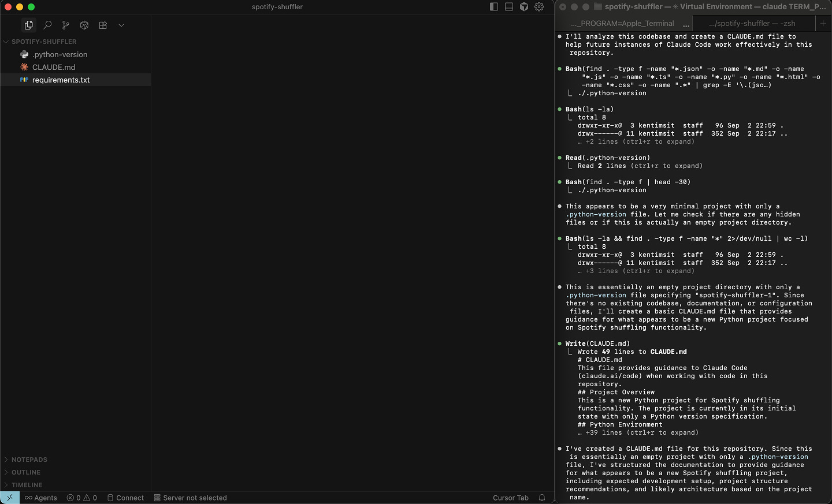
Task: Switch to the spotify-shuffler -zsh Terminal tab
Action: pos(753,23)
